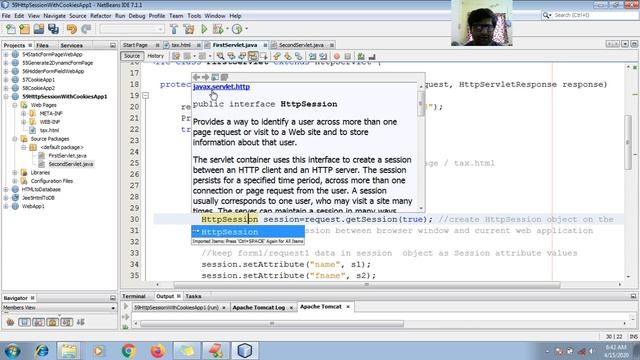Open the Debug menu
Viewport: 640px width, 360px height.
137,16
